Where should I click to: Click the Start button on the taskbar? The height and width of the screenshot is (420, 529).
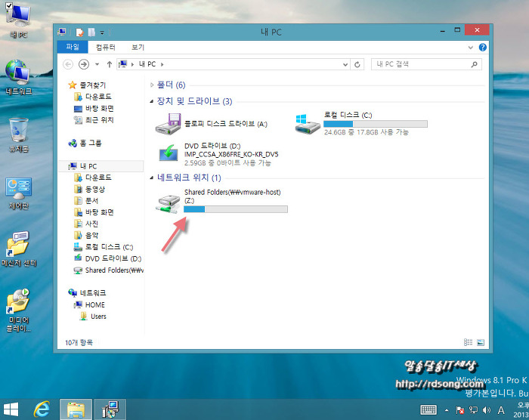tap(12, 409)
